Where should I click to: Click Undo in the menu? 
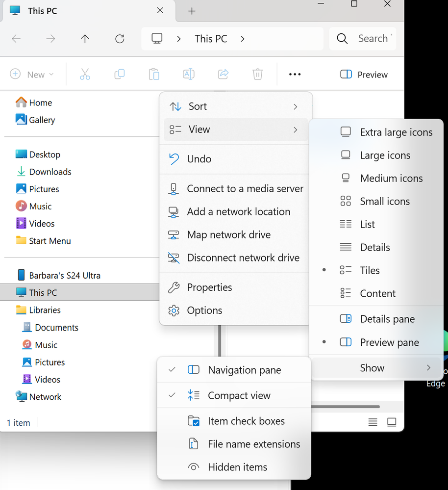(x=234, y=159)
